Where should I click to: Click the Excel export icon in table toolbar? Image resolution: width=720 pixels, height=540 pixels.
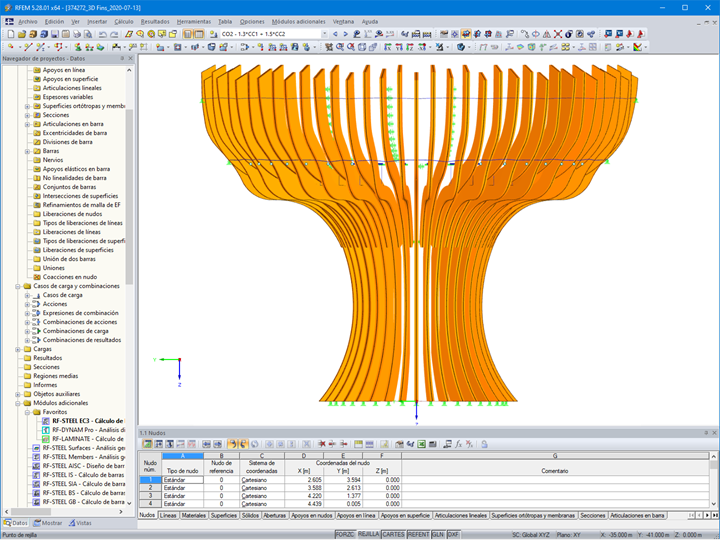click(x=422, y=444)
